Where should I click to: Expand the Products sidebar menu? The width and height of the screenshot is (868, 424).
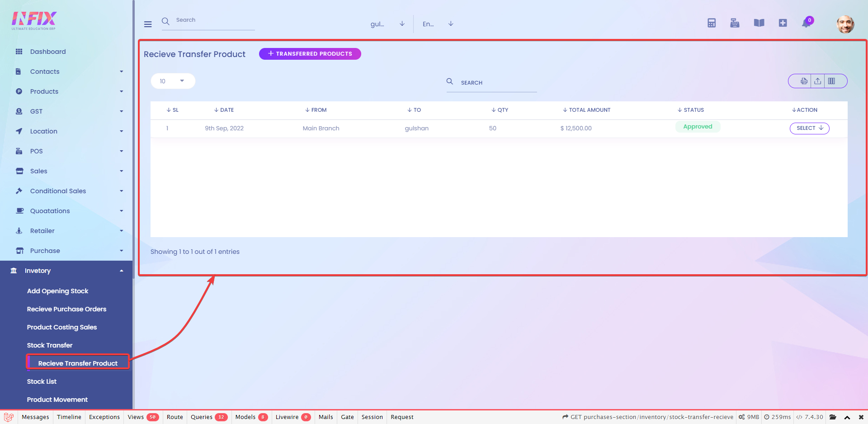[x=66, y=91]
